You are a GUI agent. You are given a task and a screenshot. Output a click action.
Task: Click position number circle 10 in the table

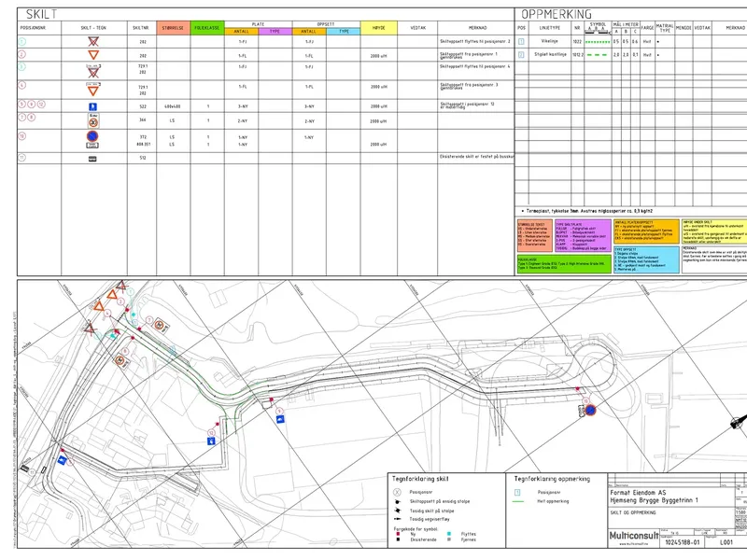coord(21,136)
